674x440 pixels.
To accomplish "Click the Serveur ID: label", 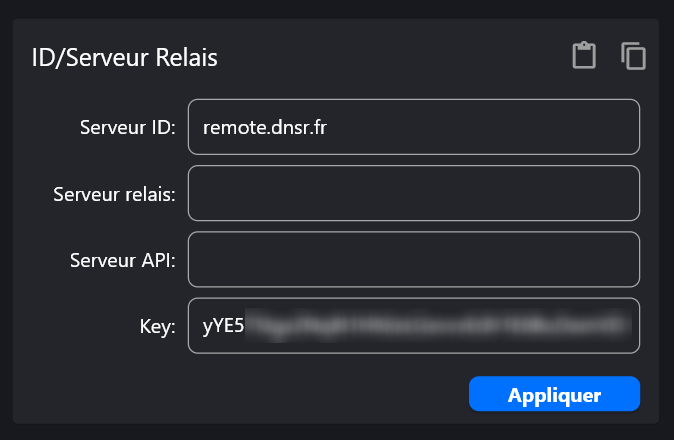I will coord(128,127).
